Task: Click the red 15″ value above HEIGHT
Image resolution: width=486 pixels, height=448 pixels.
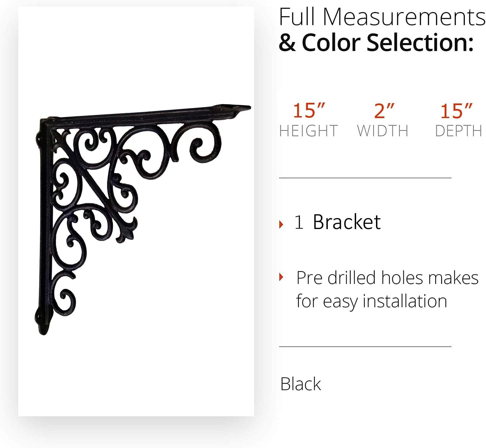Action: (x=309, y=111)
